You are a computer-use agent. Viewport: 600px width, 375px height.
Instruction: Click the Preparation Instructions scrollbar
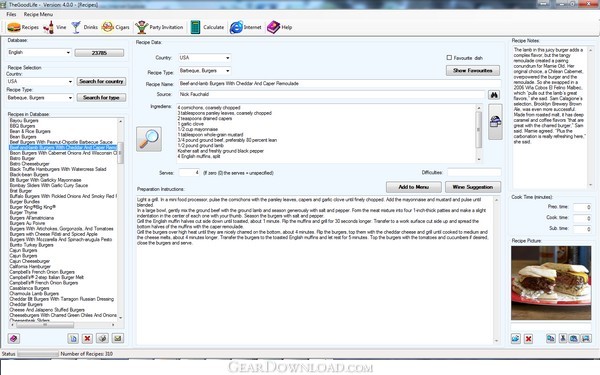(x=496, y=270)
